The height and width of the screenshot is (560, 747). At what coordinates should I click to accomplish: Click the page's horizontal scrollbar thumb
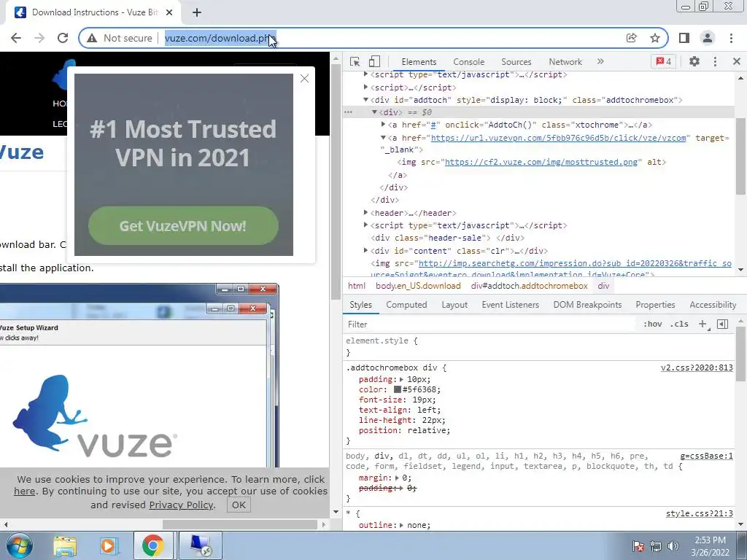[239, 524]
